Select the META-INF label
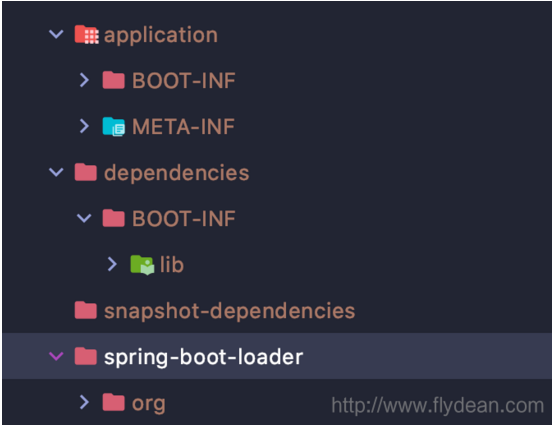Image resolution: width=552 pixels, height=425 pixels. point(183,126)
